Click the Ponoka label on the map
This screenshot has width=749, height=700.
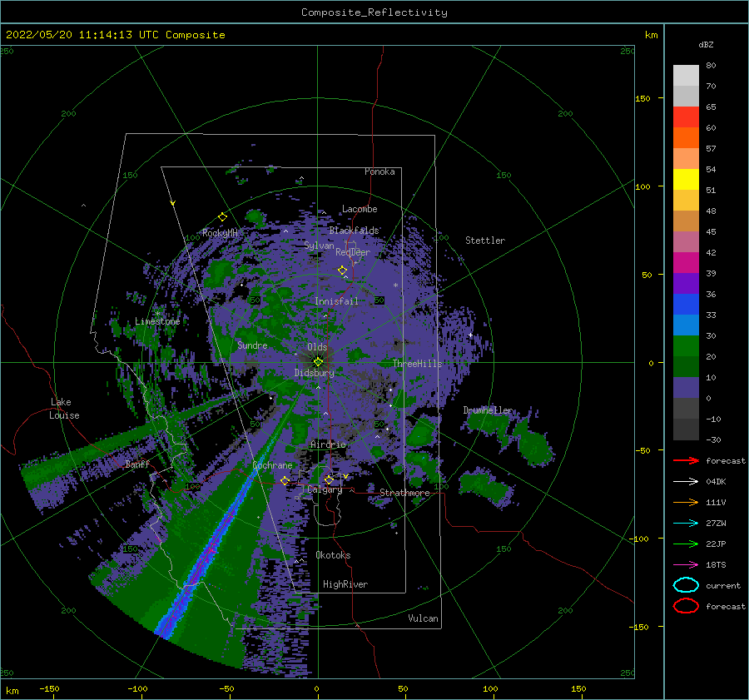(x=379, y=171)
